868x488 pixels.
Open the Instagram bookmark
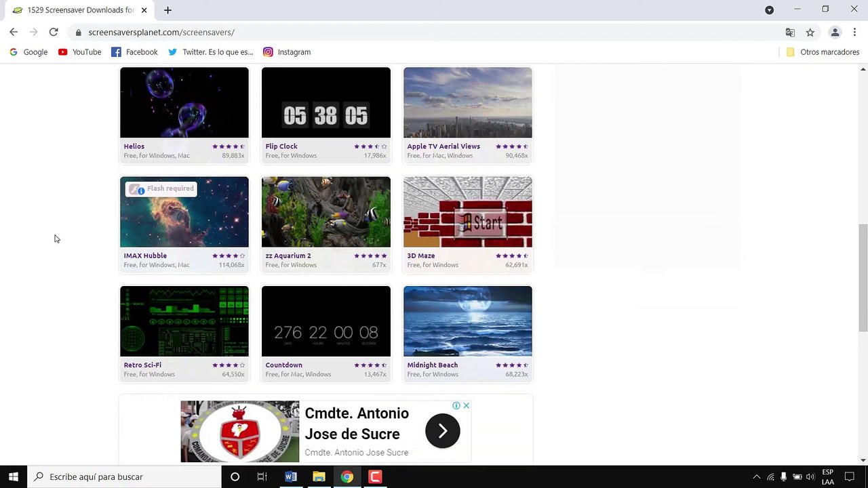[287, 52]
